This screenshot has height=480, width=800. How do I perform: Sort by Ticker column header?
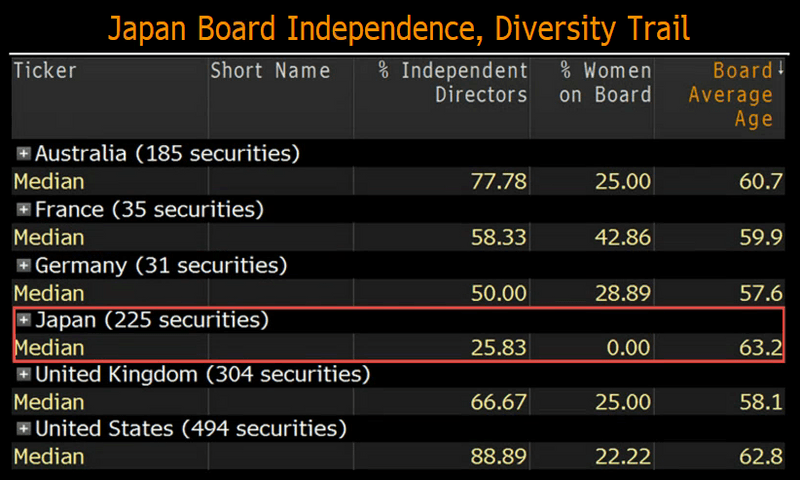(x=45, y=71)
